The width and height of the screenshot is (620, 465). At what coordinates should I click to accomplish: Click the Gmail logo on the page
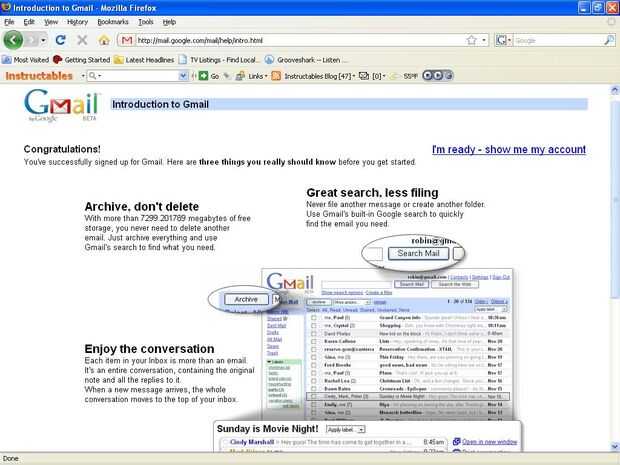tap(62, 105)
